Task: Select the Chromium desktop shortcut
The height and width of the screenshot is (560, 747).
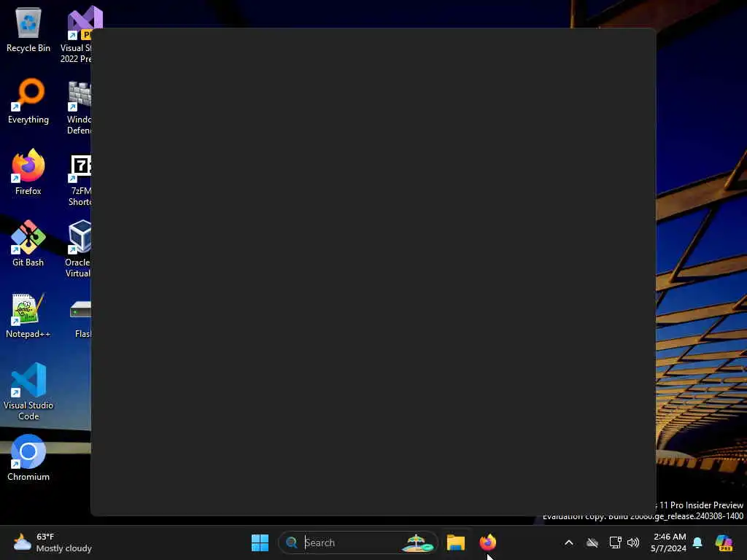Action: point(28,458)
